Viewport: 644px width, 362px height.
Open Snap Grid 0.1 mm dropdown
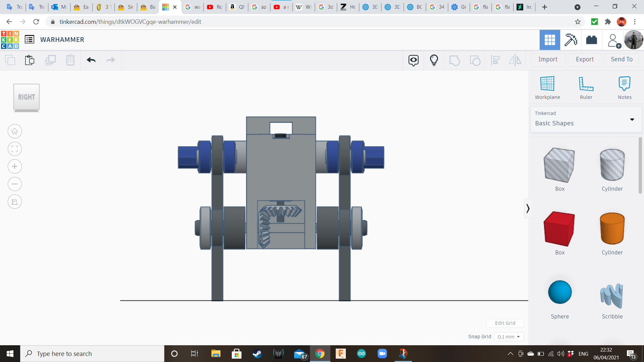(508, 337)
